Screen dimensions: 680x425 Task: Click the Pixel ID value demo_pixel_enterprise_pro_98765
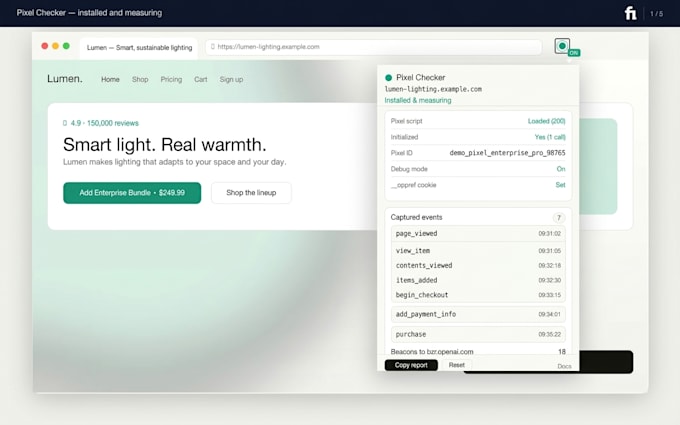coord(507,153)
